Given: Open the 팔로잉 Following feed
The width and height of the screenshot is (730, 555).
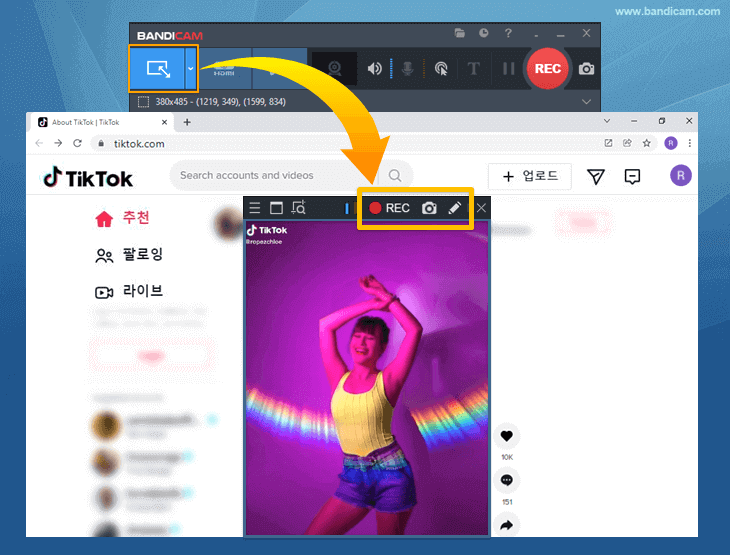Looking at the screenshot, I should pyautogui.click(x=129, y=255).
